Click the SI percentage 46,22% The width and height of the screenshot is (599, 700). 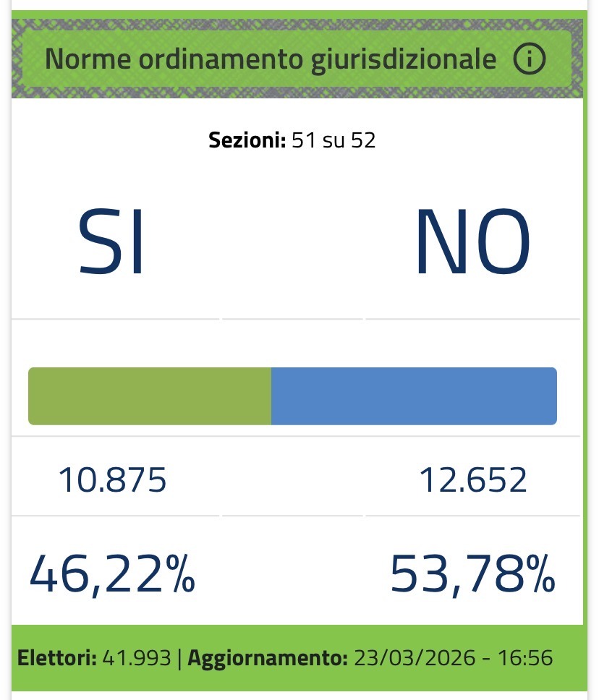click(x=112, y=573)
